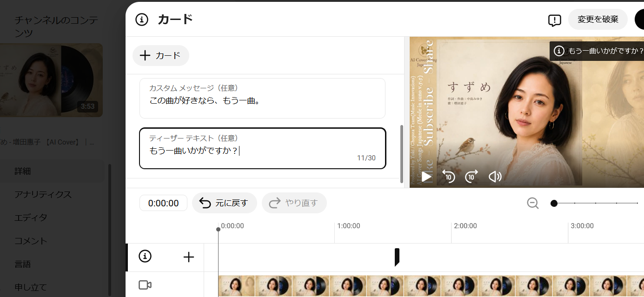Image resolution: width=644 pixels, height=297 pixels.
Task: Click the timeline zoom slider handle
Action: [554, 203]
